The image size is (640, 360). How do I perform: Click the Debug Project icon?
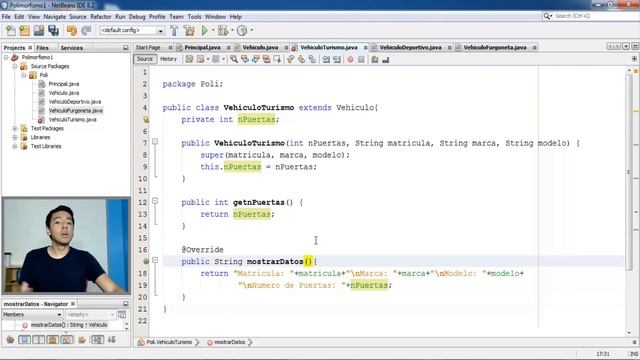(223, 31)
